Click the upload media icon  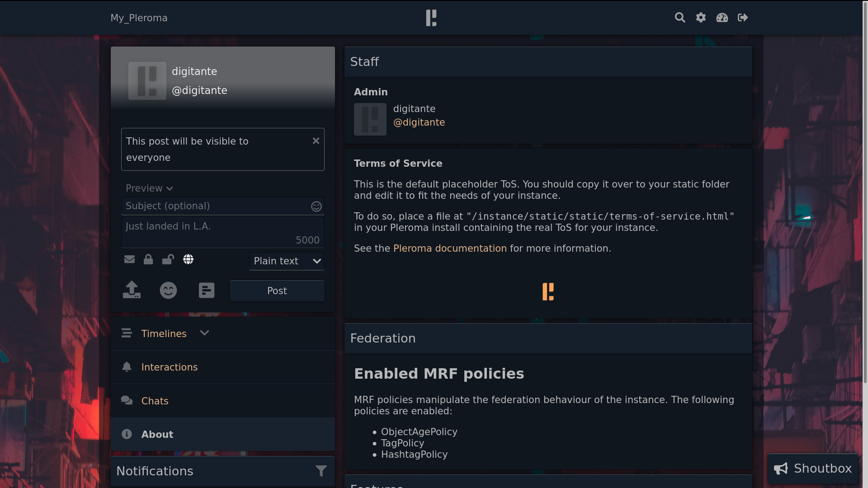click(132, 290)
